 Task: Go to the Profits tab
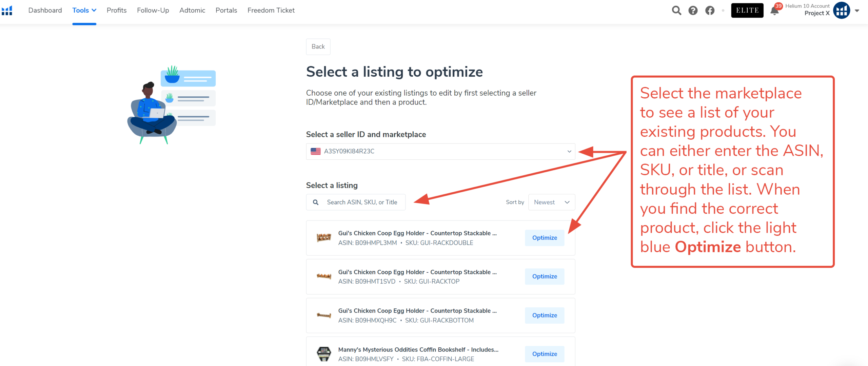(x=116, y=11)
